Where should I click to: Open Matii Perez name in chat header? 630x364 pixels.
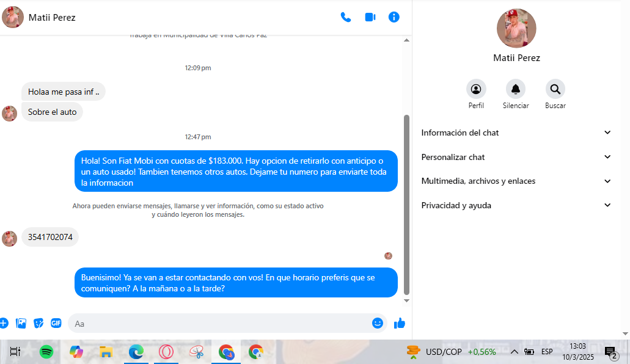click(52, 17)
